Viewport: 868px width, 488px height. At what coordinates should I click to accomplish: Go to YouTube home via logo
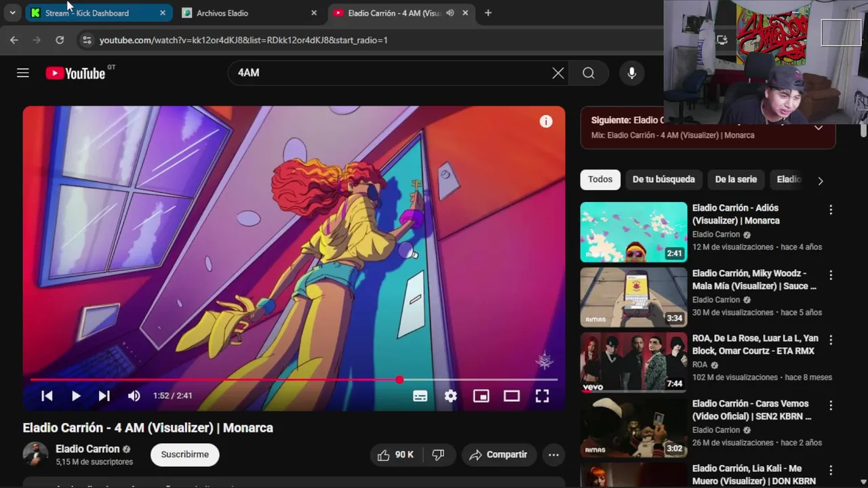[75, 73]
